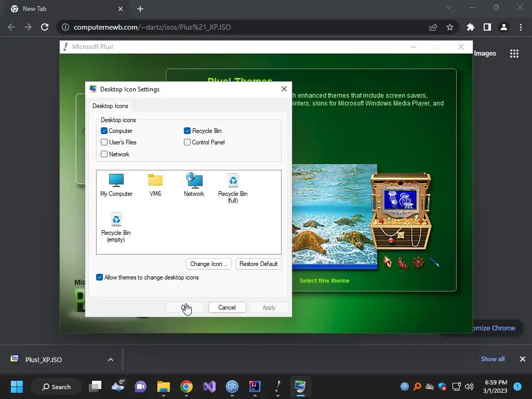Click the Restore Default button
Image resolution: width=532 pixels, height=399 pixels.
259,263
